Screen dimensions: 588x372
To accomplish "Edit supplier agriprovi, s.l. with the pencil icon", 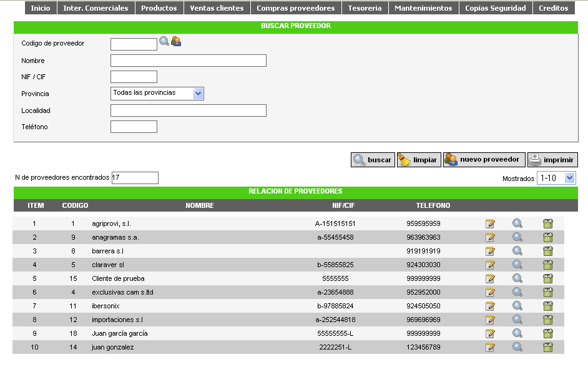I will click(x=491, y=223).
